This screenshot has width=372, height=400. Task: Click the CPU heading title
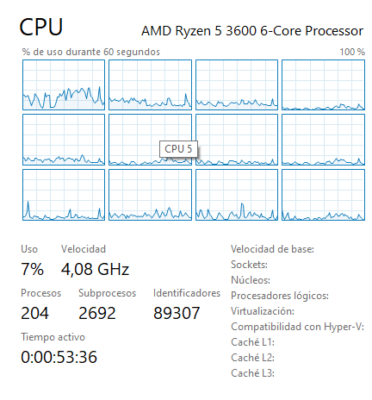(x=41, y=27)
